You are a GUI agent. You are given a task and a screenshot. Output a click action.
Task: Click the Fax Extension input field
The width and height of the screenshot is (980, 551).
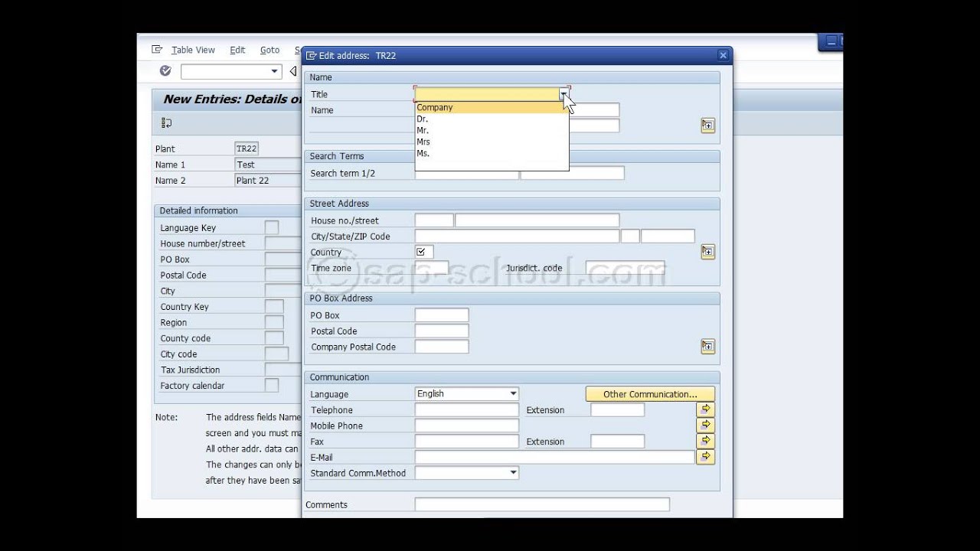pyautogui.click(x=618, y=442)
